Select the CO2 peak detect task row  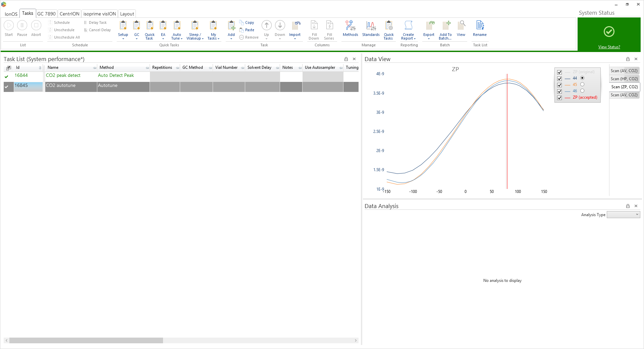(x=63, y=76)
